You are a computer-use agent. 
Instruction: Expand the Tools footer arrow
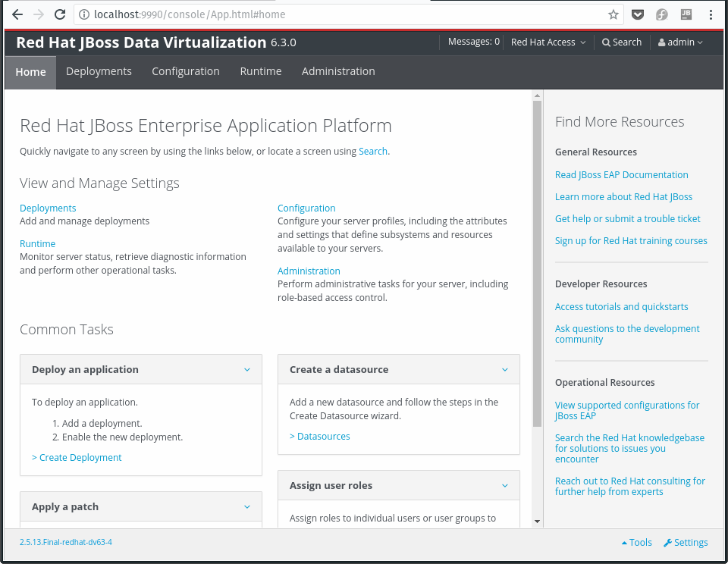[624, 543]
